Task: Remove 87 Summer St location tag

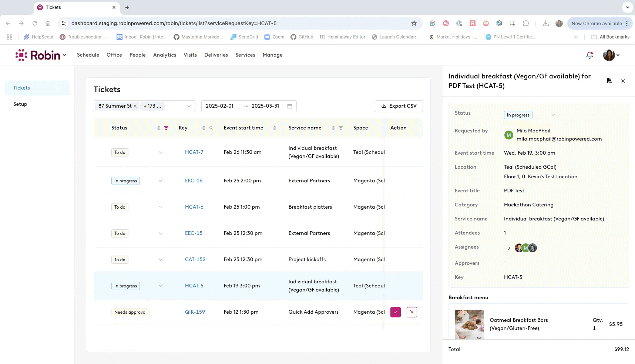Action: coord(135,106)
